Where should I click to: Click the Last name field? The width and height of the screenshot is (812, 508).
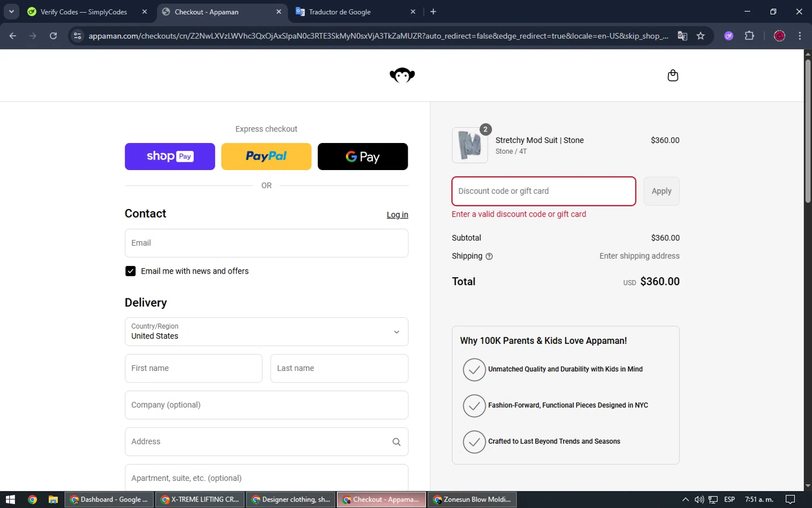pyautogui.click(x=339, y=368)
